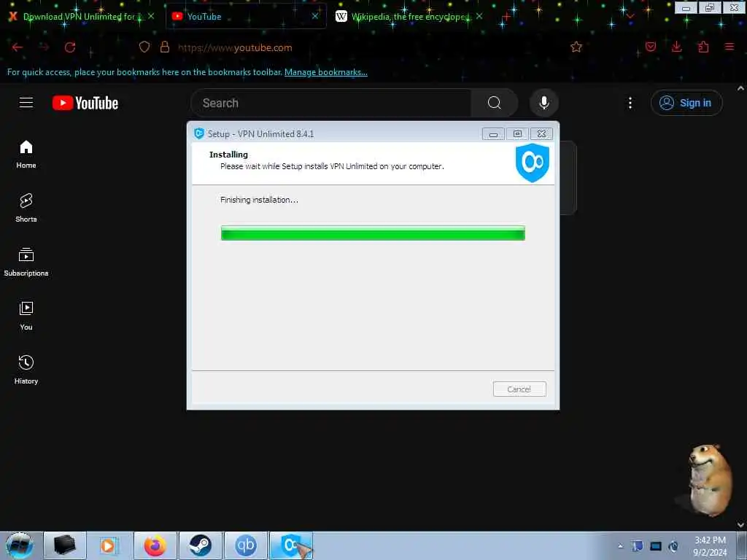Click the page scrollbar down arrow
The width and height of the screenshot is (747, 560).
(x=741, y=525)
